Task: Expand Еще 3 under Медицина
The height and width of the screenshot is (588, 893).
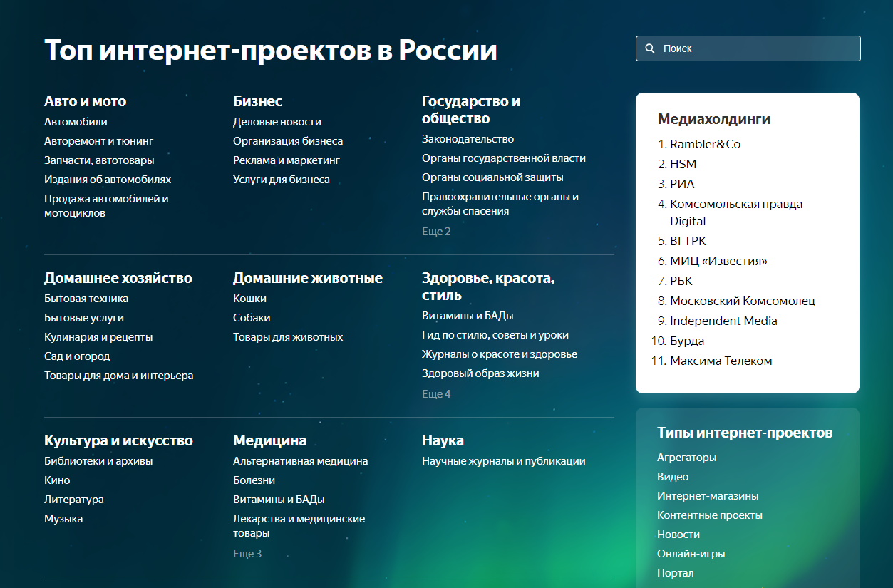Action: coord(247,554)
